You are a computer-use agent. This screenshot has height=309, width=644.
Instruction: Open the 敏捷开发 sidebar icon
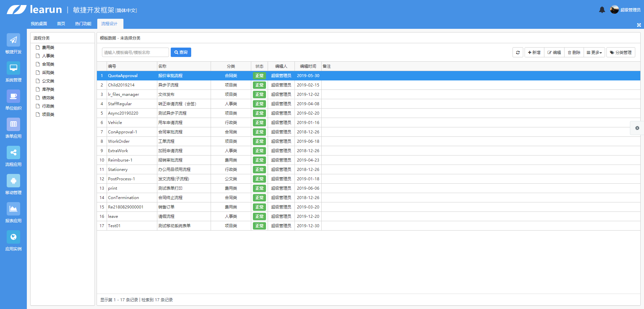[x=13, y=40]
